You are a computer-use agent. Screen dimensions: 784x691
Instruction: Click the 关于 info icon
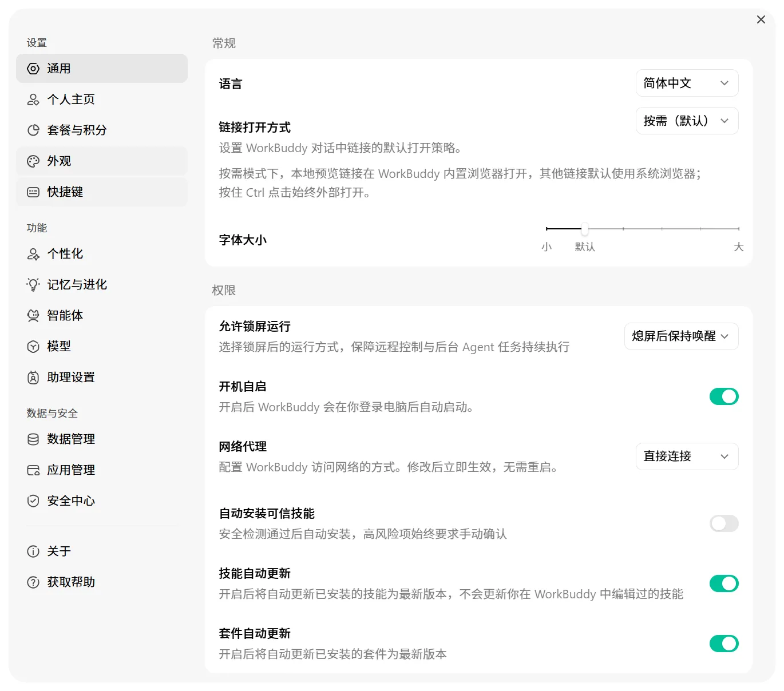click(33, 551)
